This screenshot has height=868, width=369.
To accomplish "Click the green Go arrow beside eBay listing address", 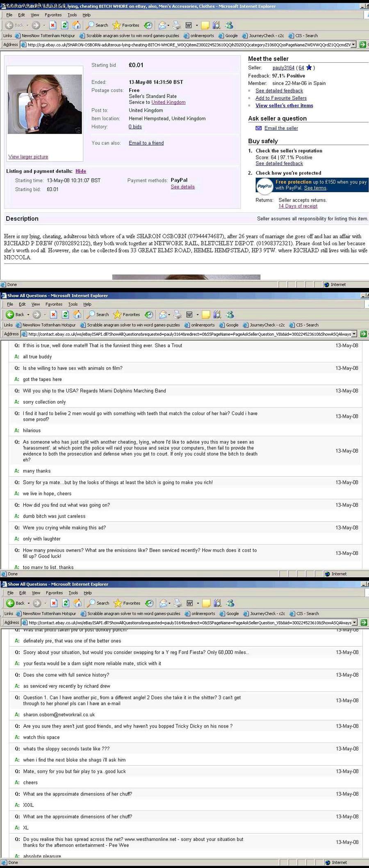I will 362,44.
